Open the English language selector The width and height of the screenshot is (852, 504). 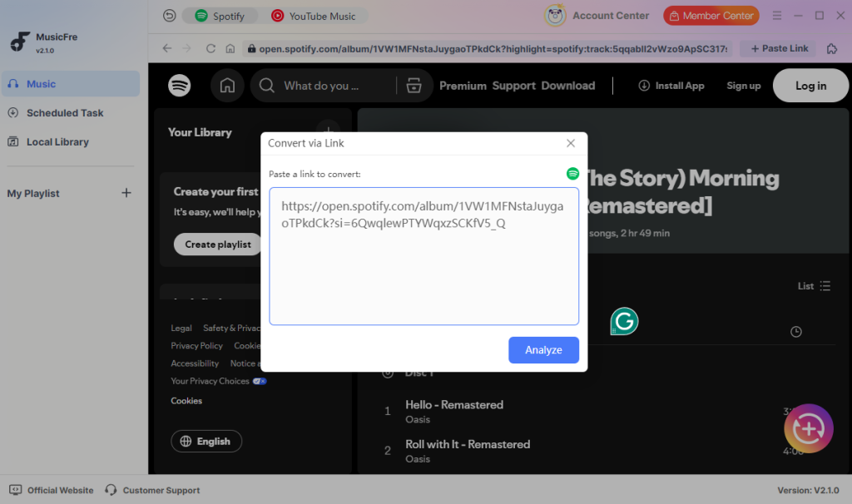point(206,441)
